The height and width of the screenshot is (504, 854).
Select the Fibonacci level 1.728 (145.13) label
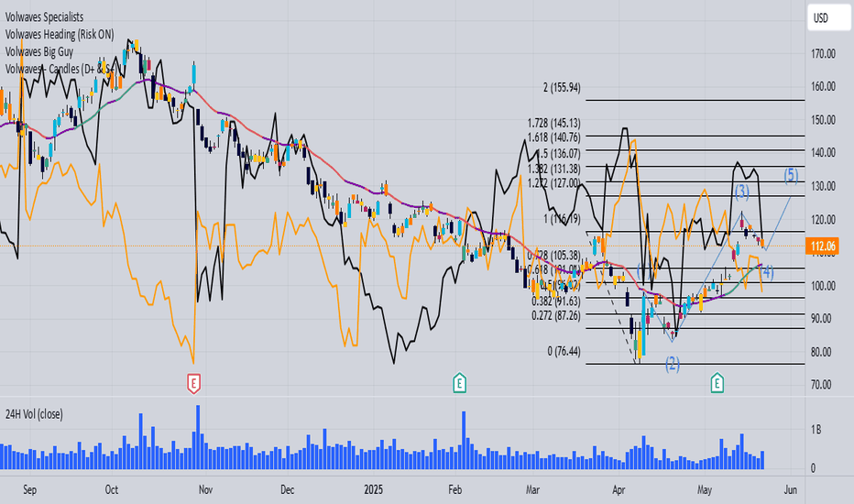pyautogui.click(x=553, y=123)
